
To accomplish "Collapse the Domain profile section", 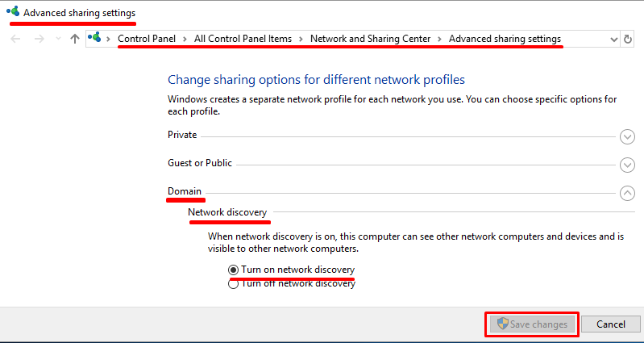I will pyautogui.click(x=627, y=193).
